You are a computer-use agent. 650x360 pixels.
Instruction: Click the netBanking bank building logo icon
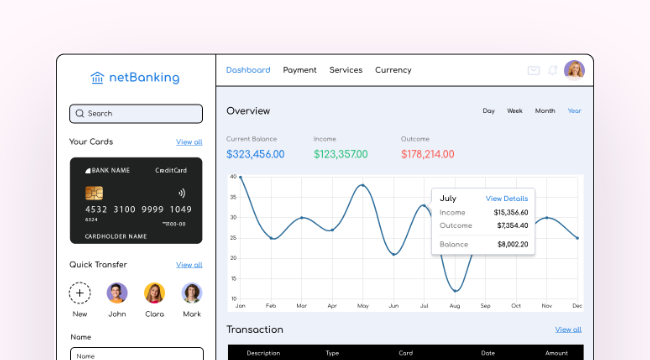tap(97, 78)
